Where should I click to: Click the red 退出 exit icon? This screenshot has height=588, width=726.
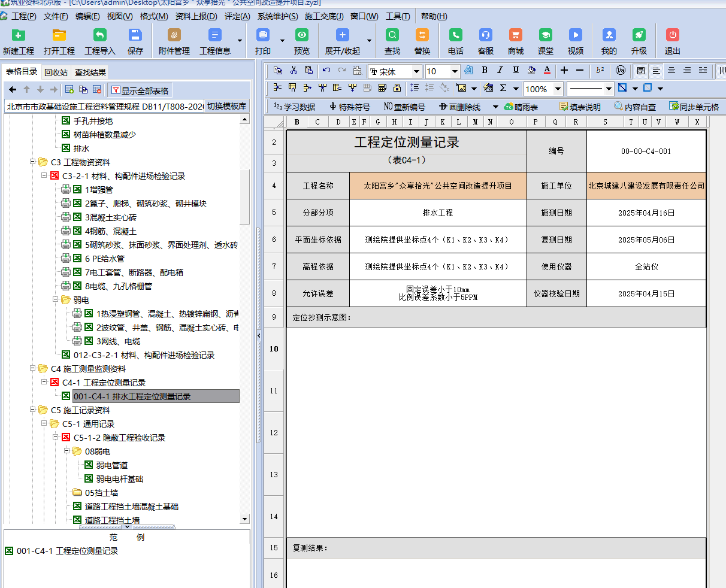(x=672, y=35)
